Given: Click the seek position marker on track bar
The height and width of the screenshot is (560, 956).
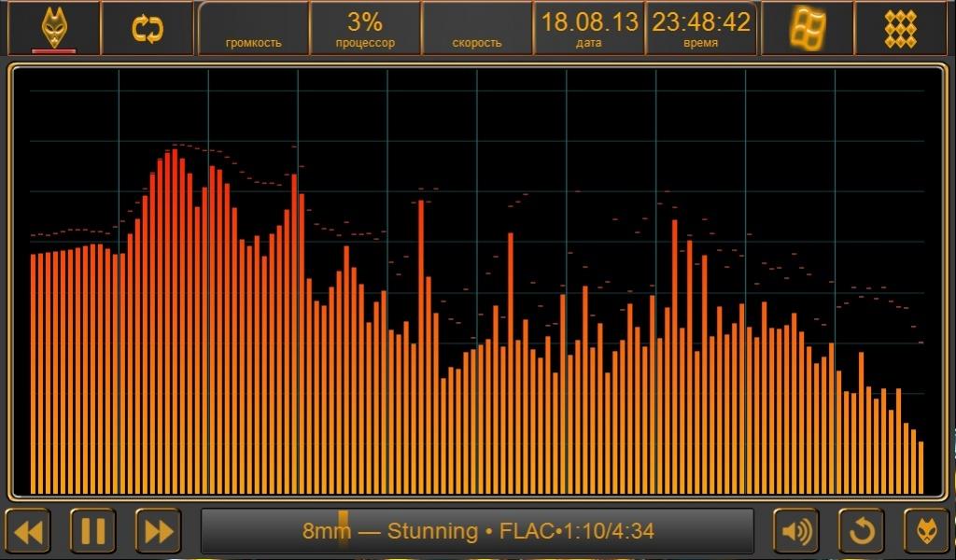Looking at the screenshot, I should [344, 527].
